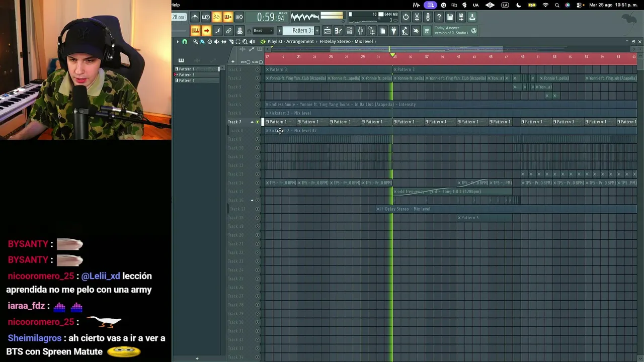This screenshot has height=362, width=644.
Task: Toggle the playlist magnet snap icon
Action: 185,42
